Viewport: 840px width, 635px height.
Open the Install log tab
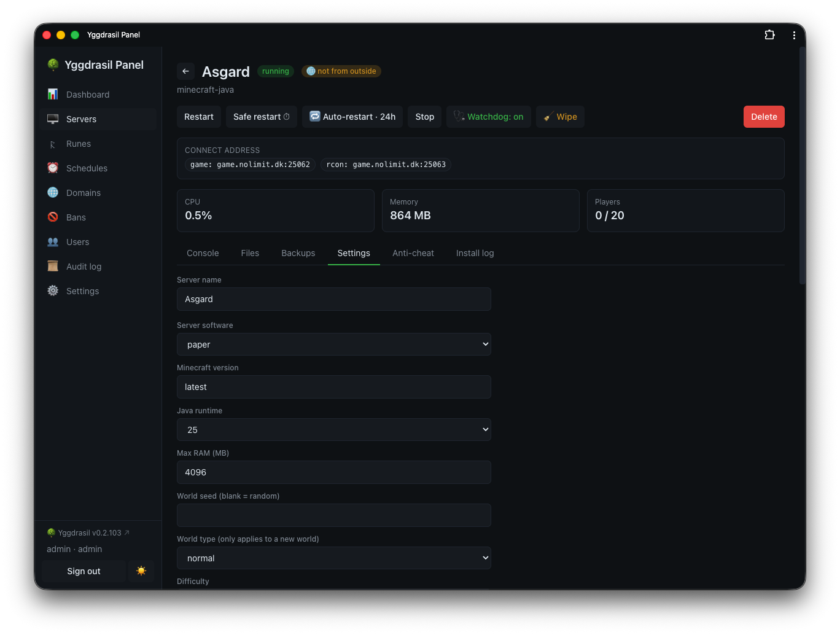(475, 253)
